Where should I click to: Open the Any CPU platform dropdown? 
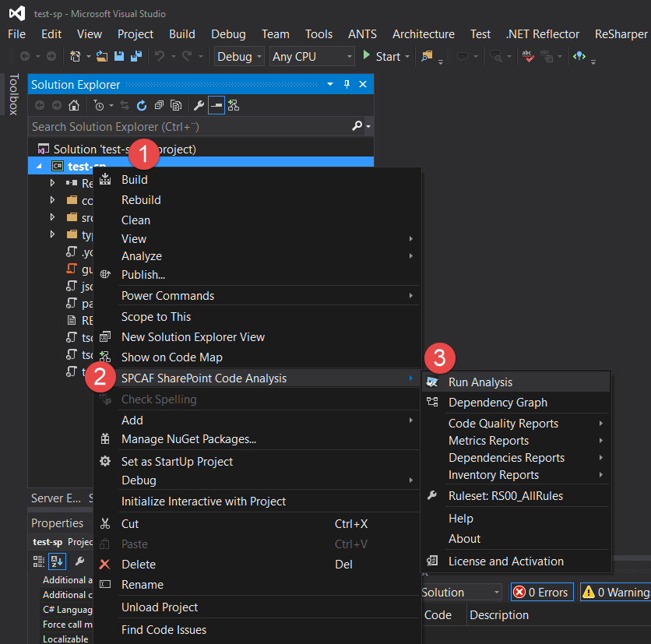point(312,57)
